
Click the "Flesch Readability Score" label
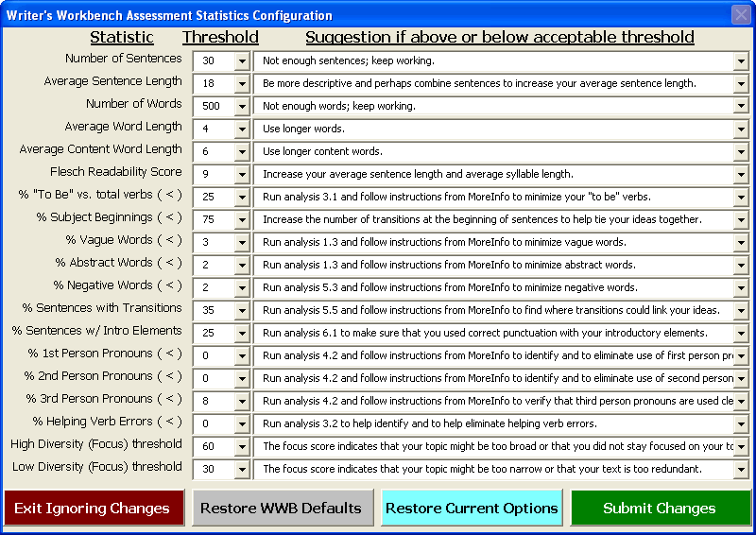(x=115, y=172)
